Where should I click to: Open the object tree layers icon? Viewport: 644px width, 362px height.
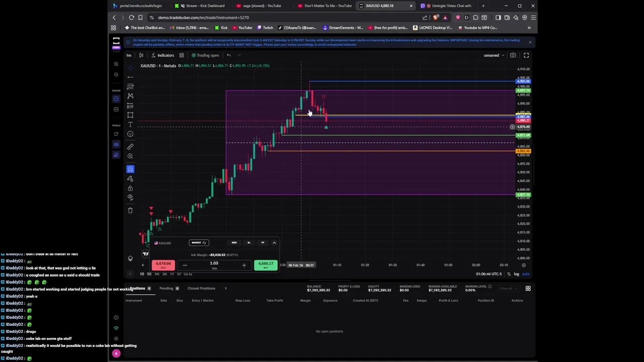click(130, 258)
